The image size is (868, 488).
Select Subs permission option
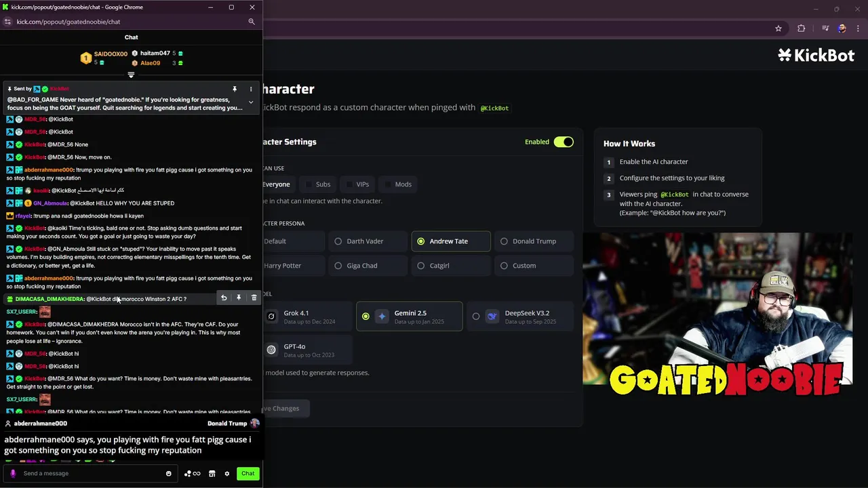[317, 184]
